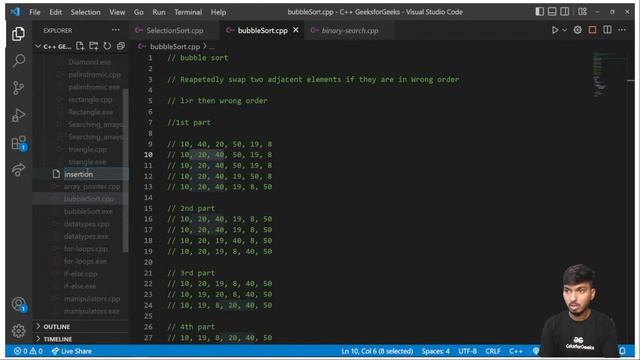The width and height of the screenshot is (640, 360).
Task: Toggle bottom panel layout button
Action: 552,11
